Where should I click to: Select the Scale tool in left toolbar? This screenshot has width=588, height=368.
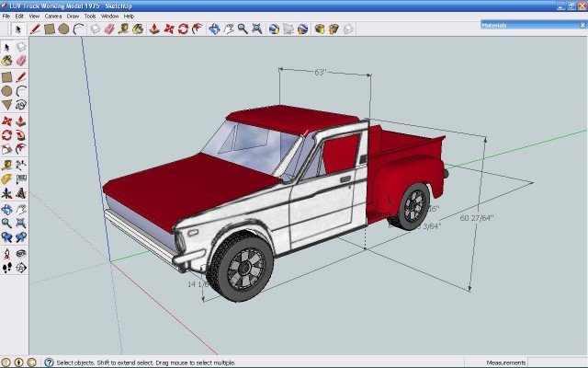(7, 150)
